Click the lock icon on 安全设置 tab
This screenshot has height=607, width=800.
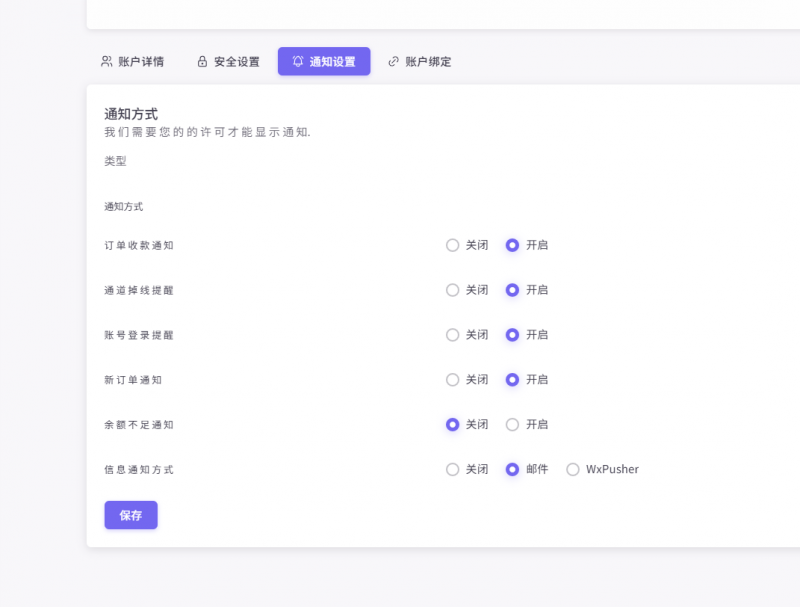[x=203, y=61]
